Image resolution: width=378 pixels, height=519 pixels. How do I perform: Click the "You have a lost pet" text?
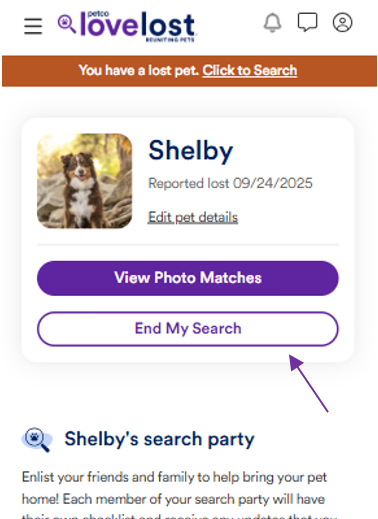click(x=139, y=70)
